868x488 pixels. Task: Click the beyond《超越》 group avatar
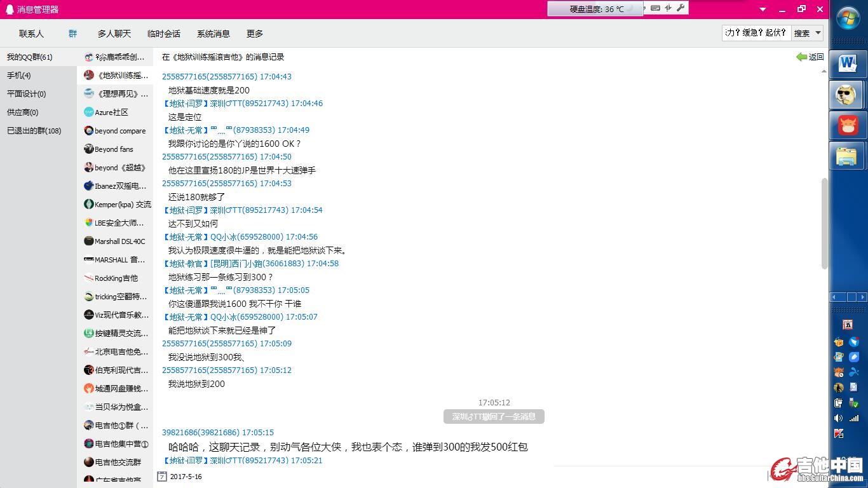click(x=89, y=167)
